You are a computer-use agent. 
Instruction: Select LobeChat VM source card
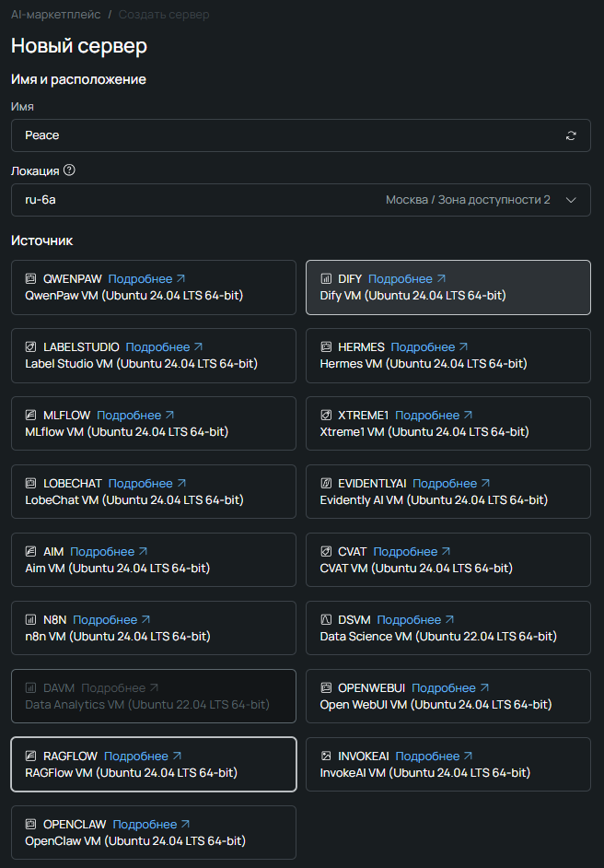click(154, 491)
